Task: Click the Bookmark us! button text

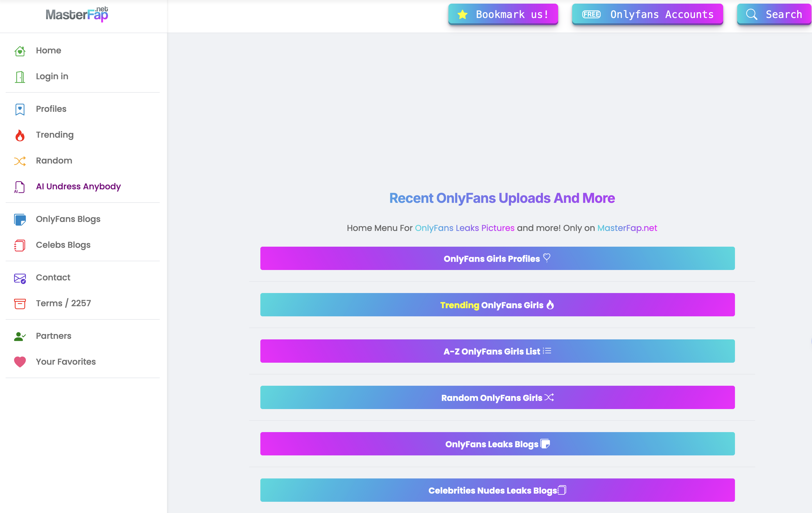Action: tap(512, 14)
